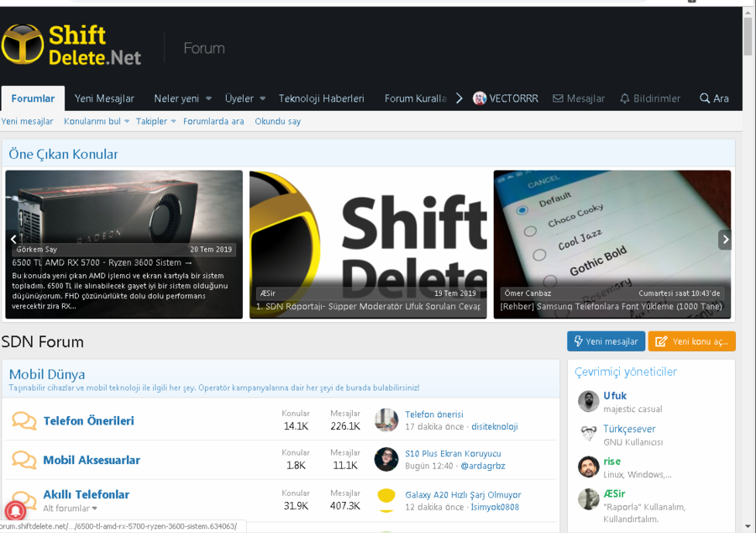Click scrollbar down arrow
This screenshot has width=756, height=533.
[748, 526]
